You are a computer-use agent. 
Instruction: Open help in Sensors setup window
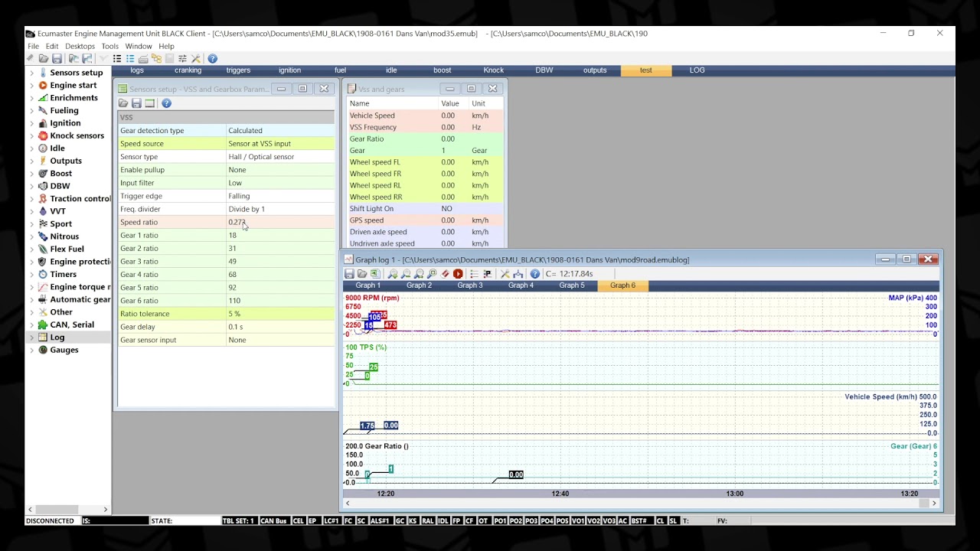click(x=166, y=103)
